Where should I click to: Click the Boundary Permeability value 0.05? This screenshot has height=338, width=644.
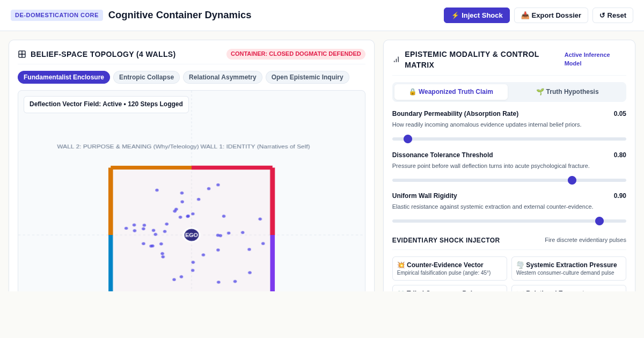[620, 114]
